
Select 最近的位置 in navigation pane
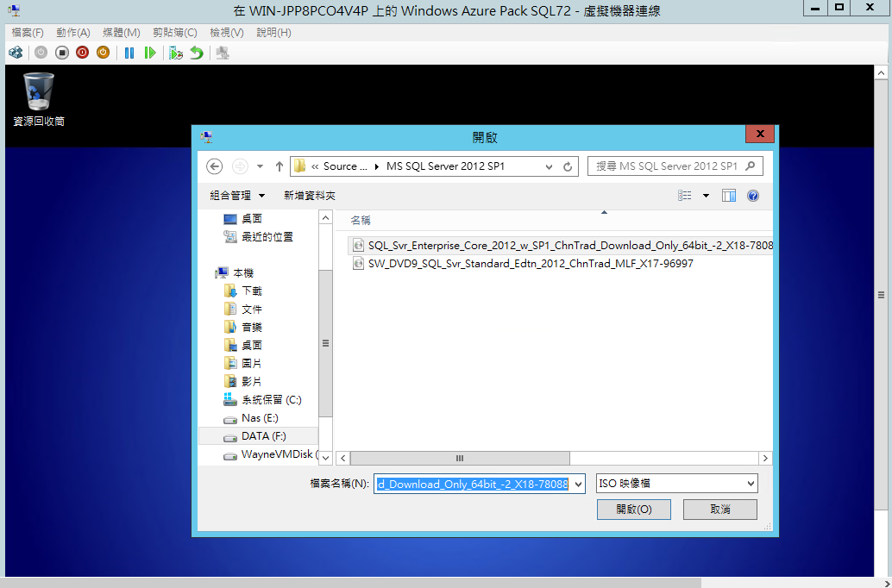tap(258, 236)
